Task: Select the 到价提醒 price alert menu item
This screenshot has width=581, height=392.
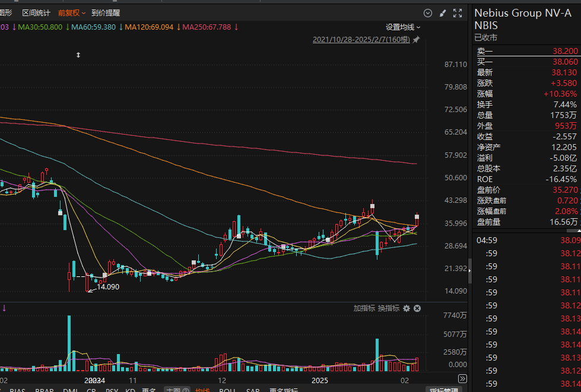Action: 106,12
